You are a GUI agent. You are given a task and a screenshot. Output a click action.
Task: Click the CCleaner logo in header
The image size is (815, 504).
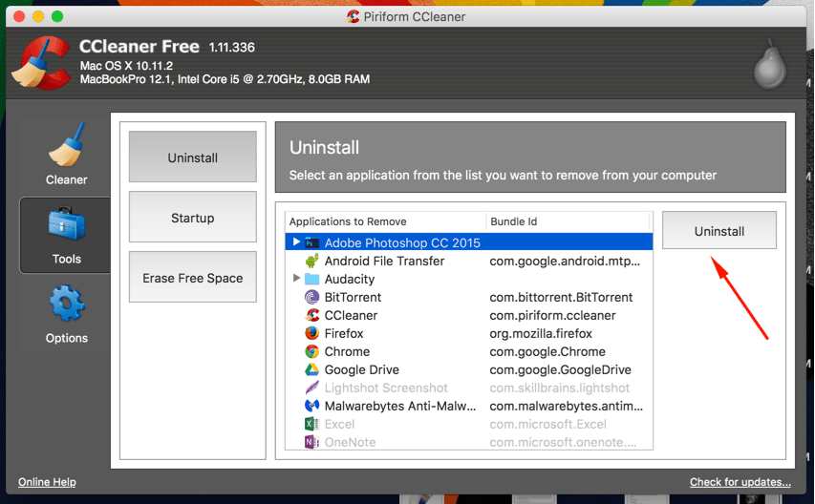click(41, 63)
